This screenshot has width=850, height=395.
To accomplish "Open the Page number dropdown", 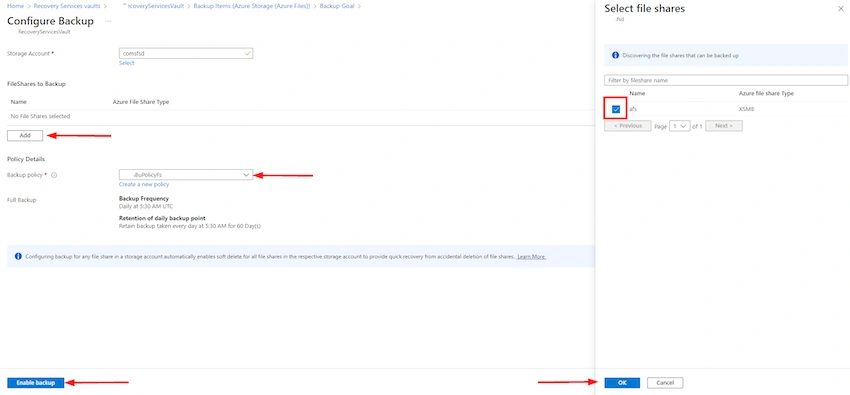I will [679, 126].
